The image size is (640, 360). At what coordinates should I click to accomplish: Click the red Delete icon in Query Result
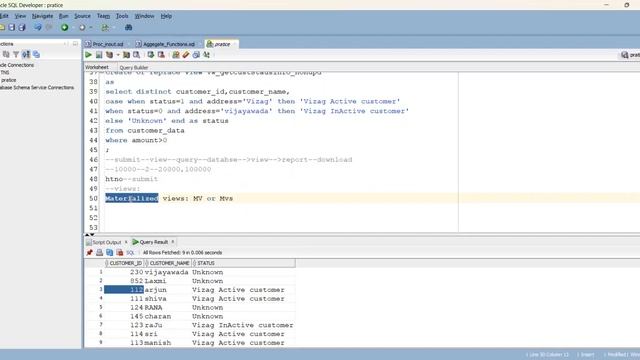120,253
